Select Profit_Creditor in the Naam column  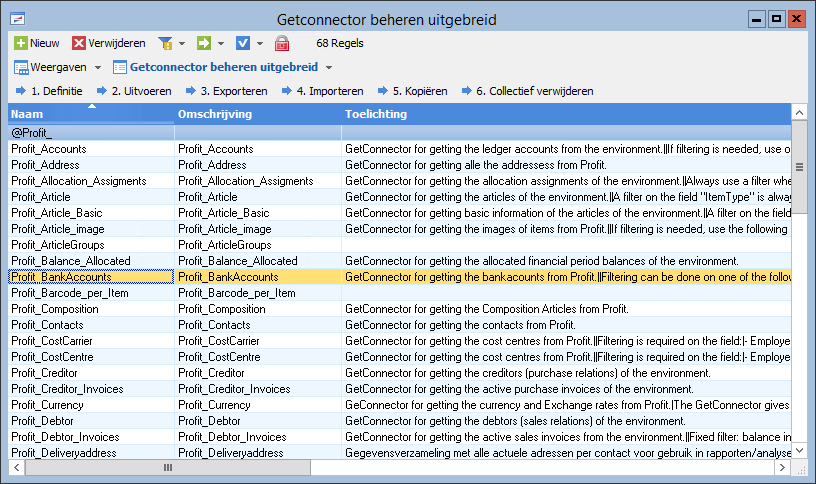44,373
